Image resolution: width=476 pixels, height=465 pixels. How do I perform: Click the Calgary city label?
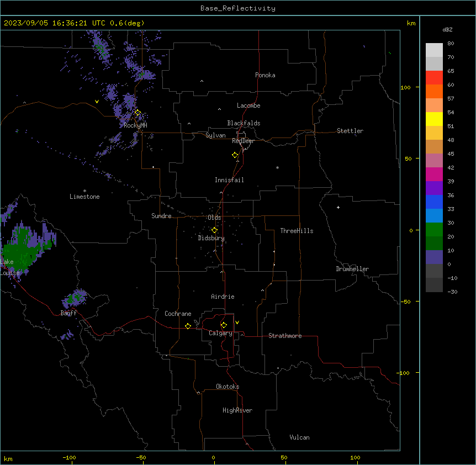pos(220,333)
